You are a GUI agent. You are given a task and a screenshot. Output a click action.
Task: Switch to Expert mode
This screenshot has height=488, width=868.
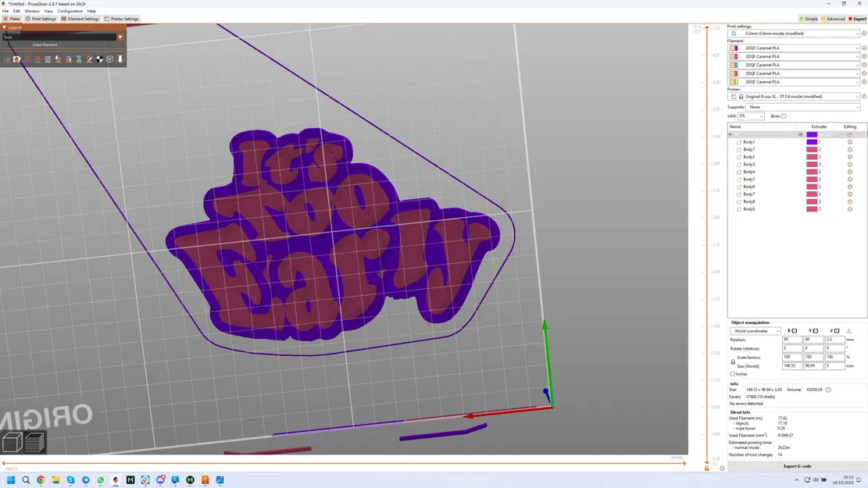858,19
